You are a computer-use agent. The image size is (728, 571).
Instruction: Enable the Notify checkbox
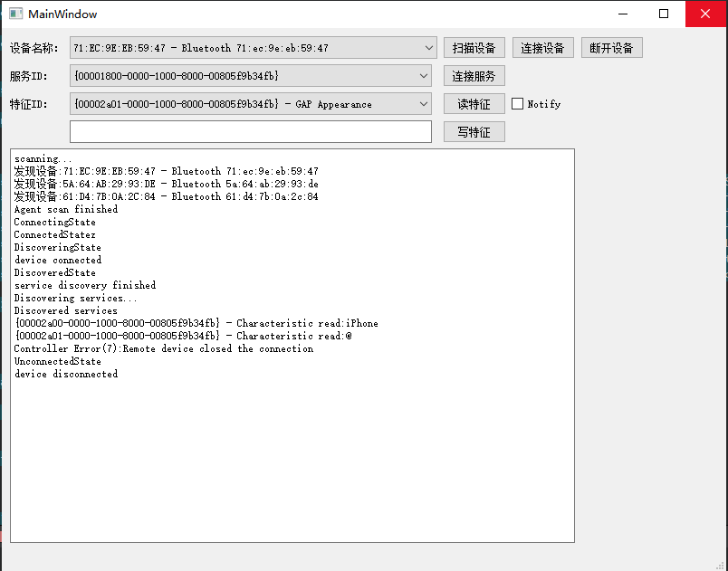tap(517, 104)
